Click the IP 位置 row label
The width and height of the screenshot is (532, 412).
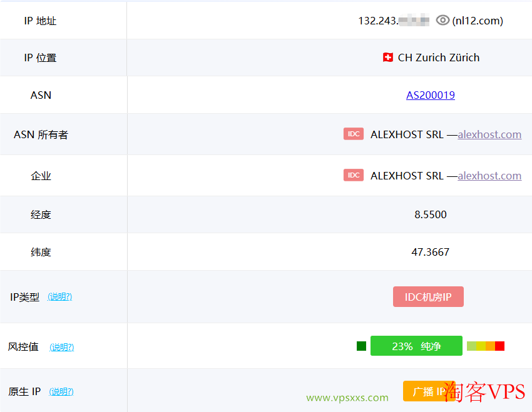40,58
